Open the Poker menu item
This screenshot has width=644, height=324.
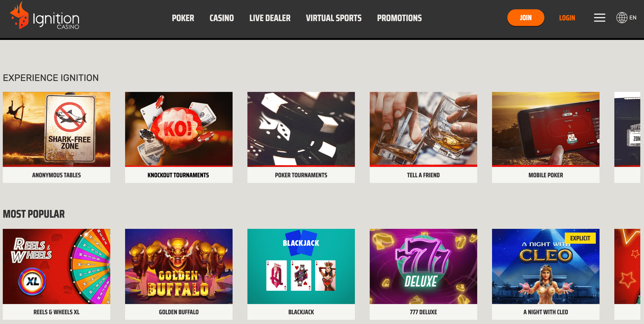183,18
